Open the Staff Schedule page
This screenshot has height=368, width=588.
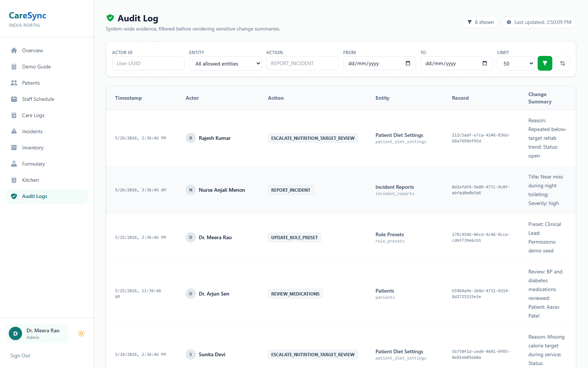pyautogui.click(x=47, y=99)
